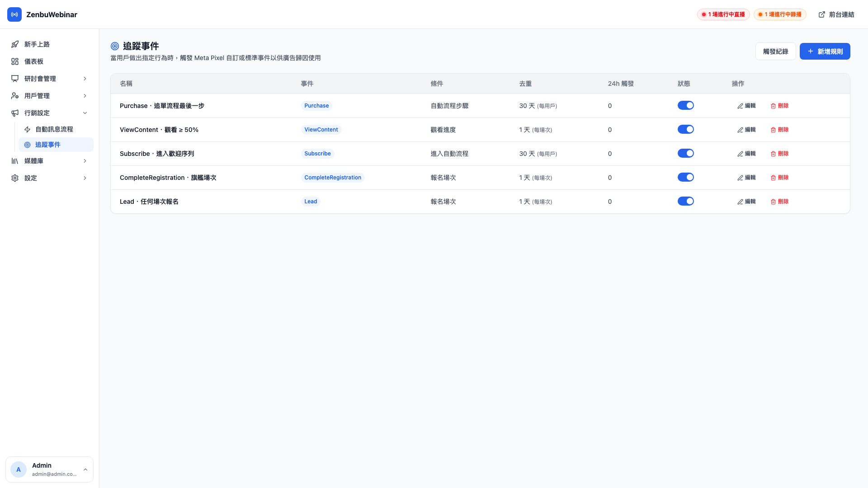
Task: Click the ZenbuWebinar broadcast logo icon
Action: [x=14, y=14]
